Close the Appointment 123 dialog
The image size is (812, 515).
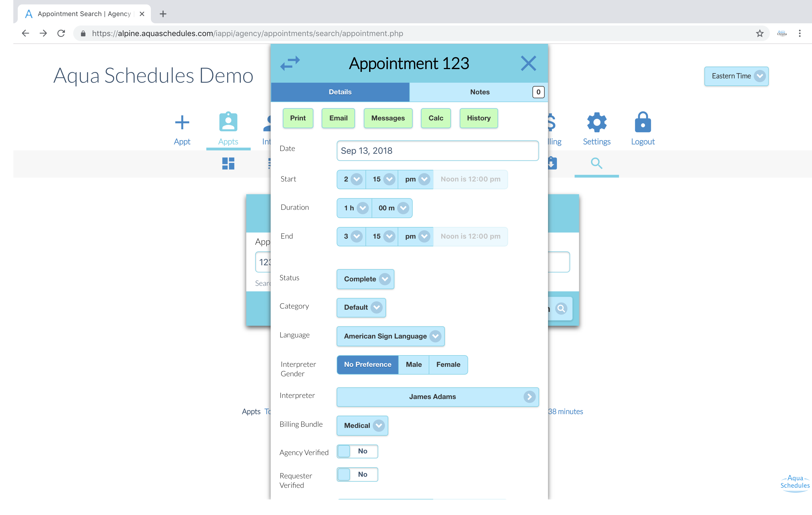(x=528, y=63)
